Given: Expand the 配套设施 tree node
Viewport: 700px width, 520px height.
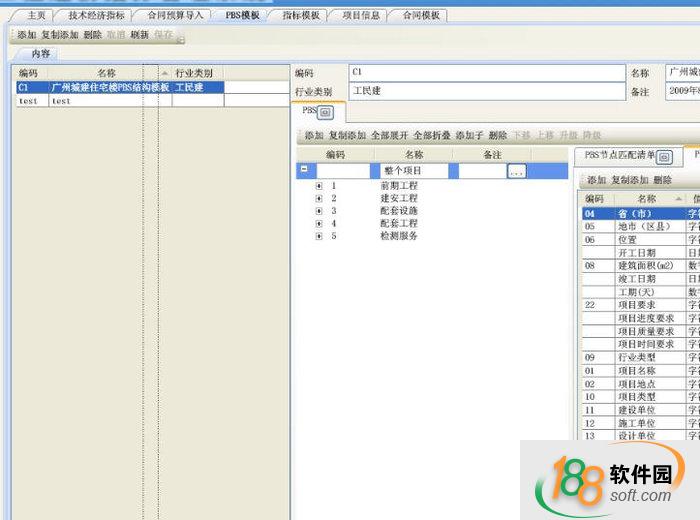Looking at the screenshot, I should 319,211.
